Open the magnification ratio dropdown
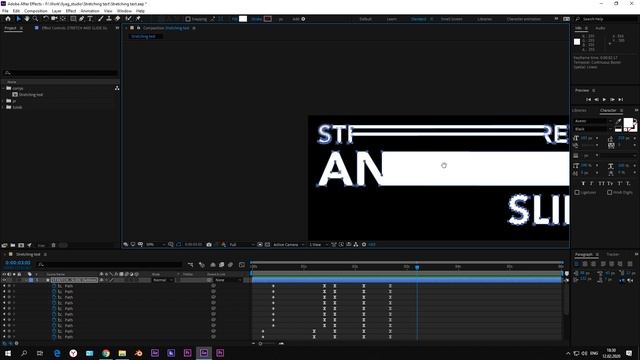640x360 pixels. click(x=156, y=244)
